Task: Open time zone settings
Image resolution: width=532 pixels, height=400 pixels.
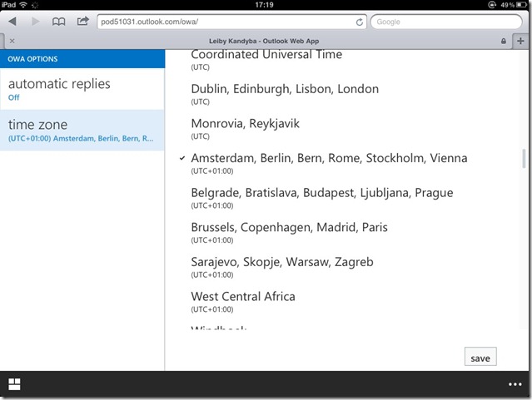Action: point(82,131)
